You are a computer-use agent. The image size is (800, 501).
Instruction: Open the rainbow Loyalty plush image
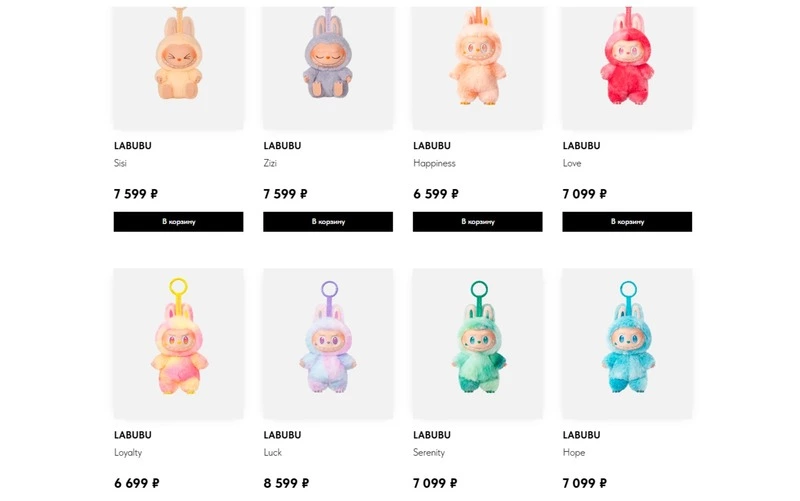coord(179,344)
